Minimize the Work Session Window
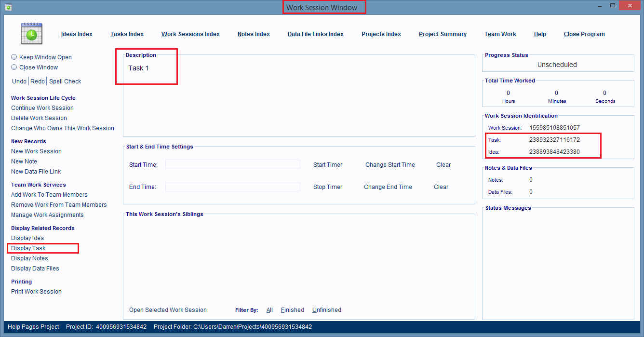The height and width of the screenshot is (337, 644). point(600,6)
